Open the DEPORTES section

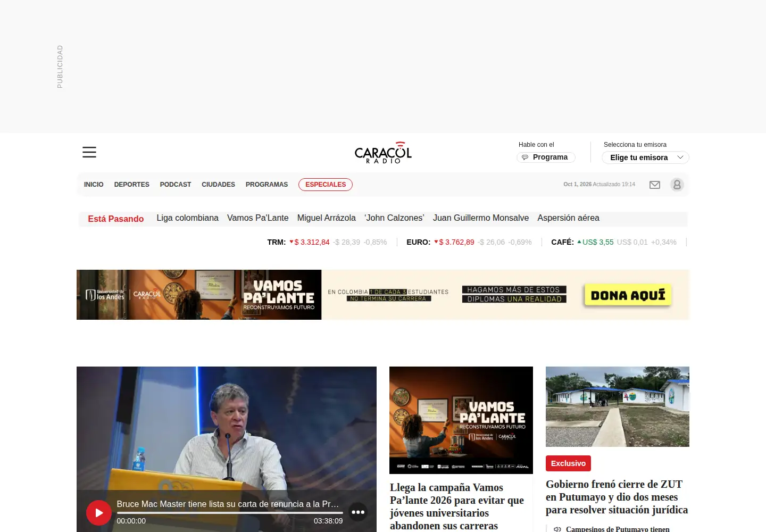pyautogui.click(x=132, y=185)
